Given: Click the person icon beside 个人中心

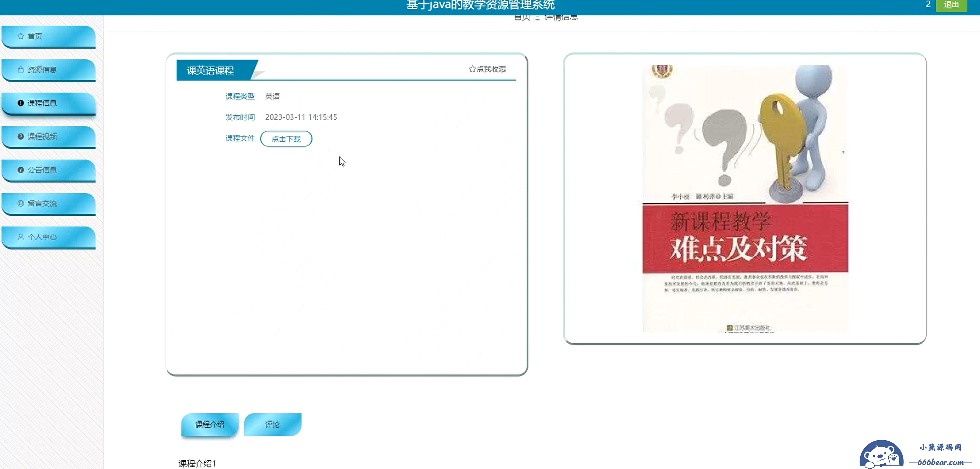Looking at the screenshot, I should coord(21,237).
